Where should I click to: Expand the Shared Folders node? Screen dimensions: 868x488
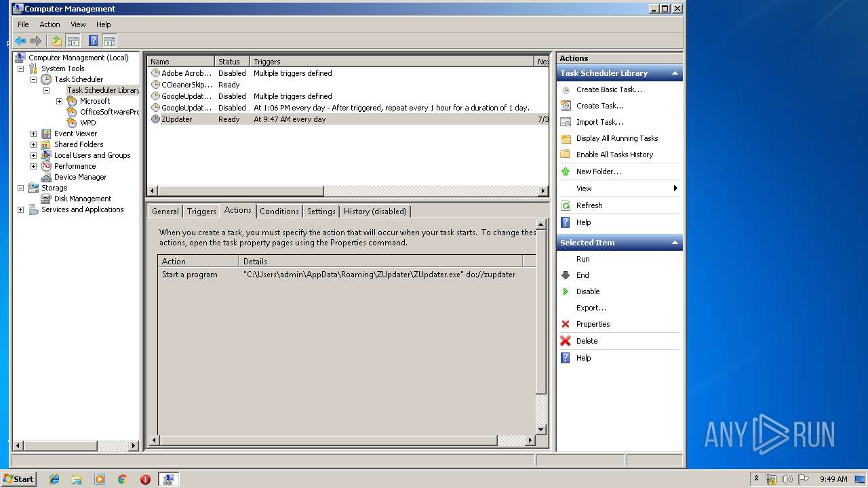[x=33, y=144]
